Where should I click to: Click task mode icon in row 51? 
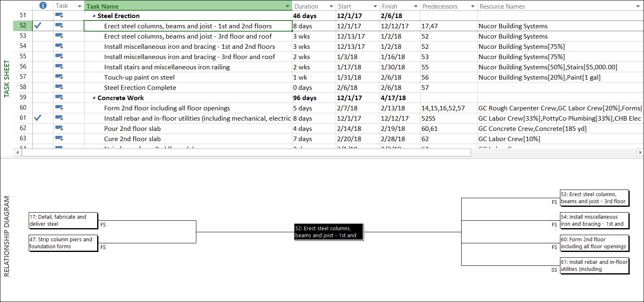pyautogui.click(x=59, y=16)
